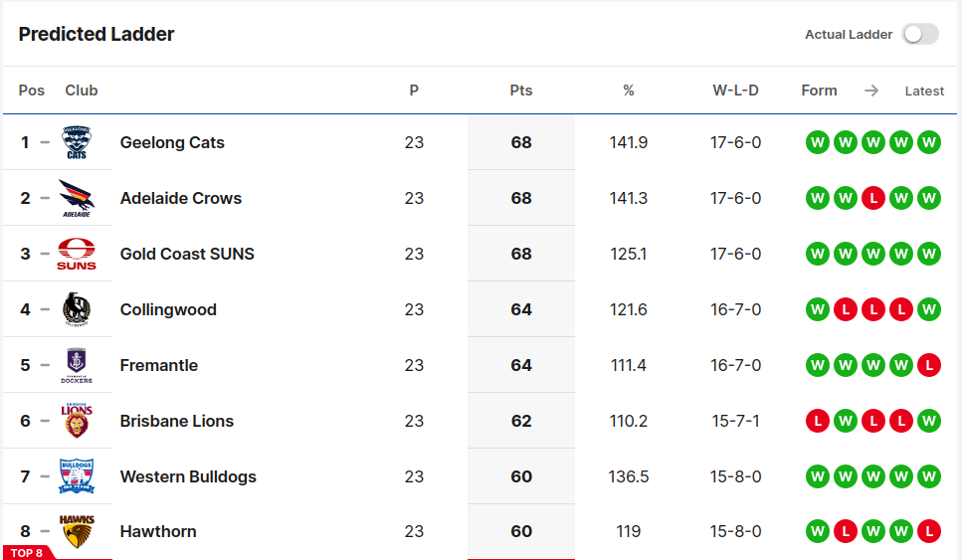Image resolution: width=962 pixels, height=560 pixels.
Task: Click Geelong Cats' points value 68
Action: coord(521,142)
